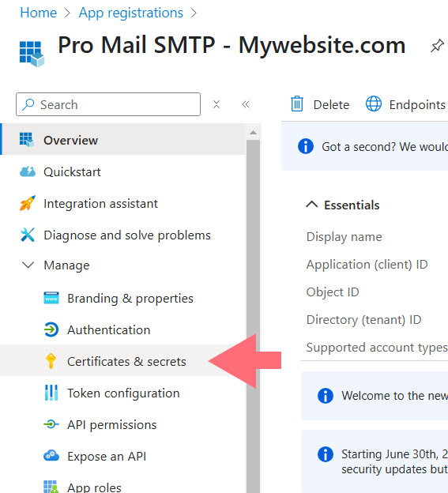
Task: Click the Pro Mail SMTP page title
Action: [x=232, y=46]
